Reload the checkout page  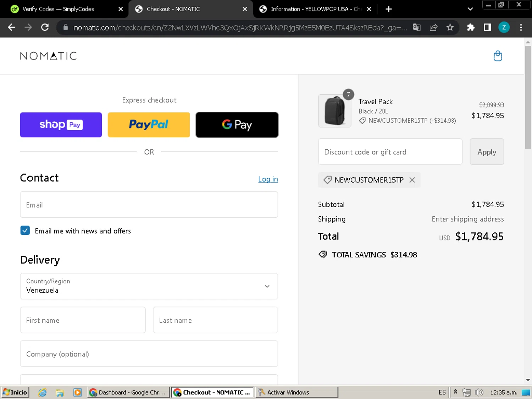pos(45,27)
